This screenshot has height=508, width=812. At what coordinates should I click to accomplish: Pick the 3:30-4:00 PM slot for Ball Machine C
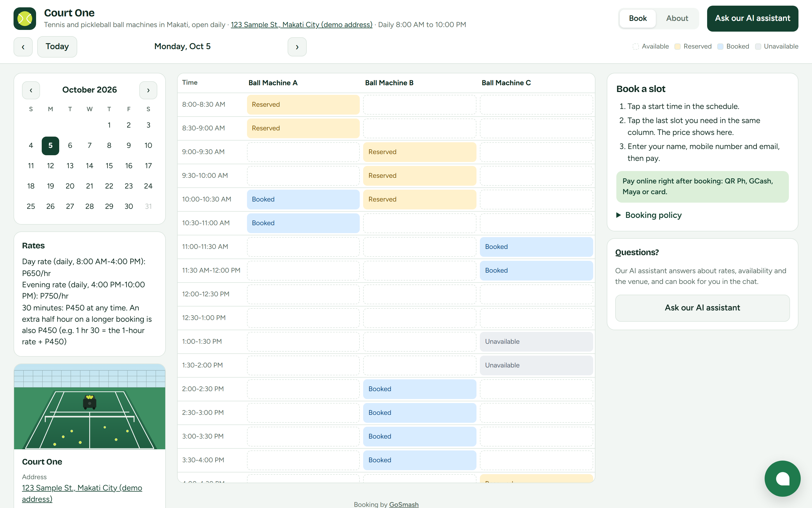pos(536,460)
